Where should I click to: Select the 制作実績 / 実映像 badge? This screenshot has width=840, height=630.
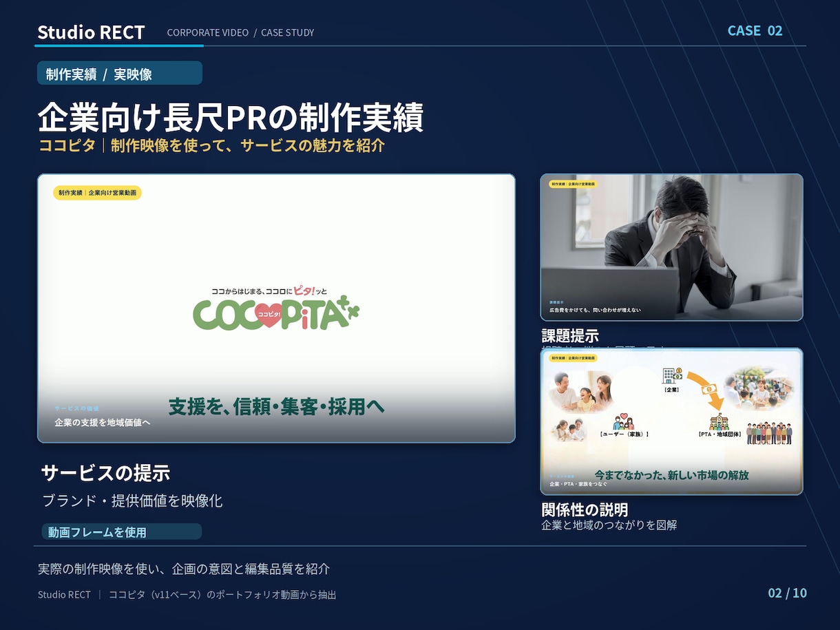(120, 73)
